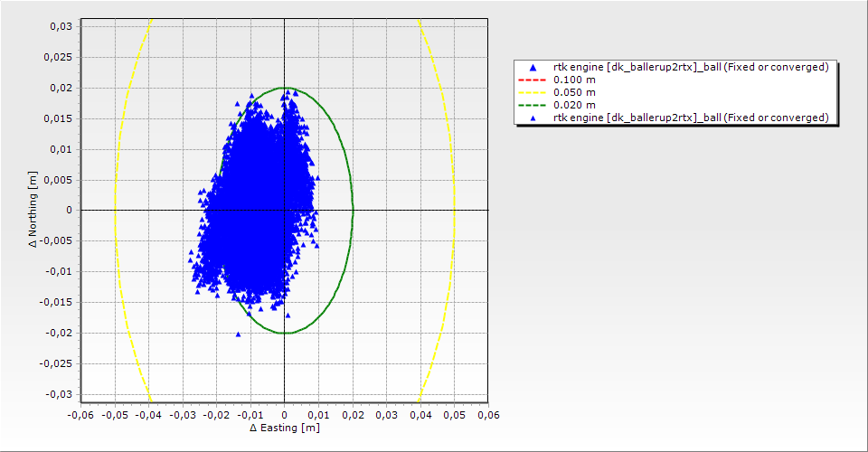Click the green dashed line legend marker
Image resolution: width=868 pixels, height=452 pixels.
(x=532, y=105)
